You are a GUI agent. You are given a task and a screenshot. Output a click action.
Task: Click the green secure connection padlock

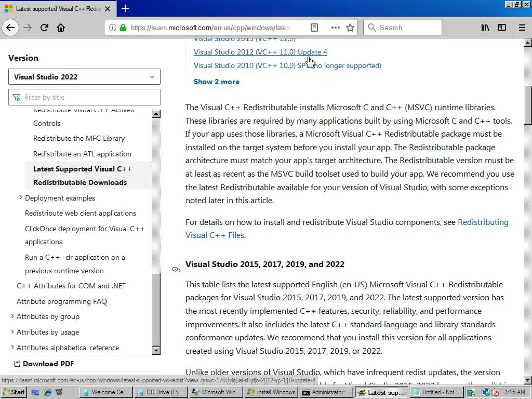pyautogui.click(x=123, y=28)
